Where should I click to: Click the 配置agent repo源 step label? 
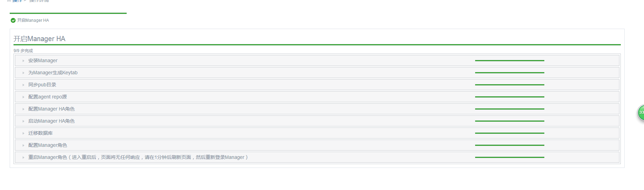point(47,97)
